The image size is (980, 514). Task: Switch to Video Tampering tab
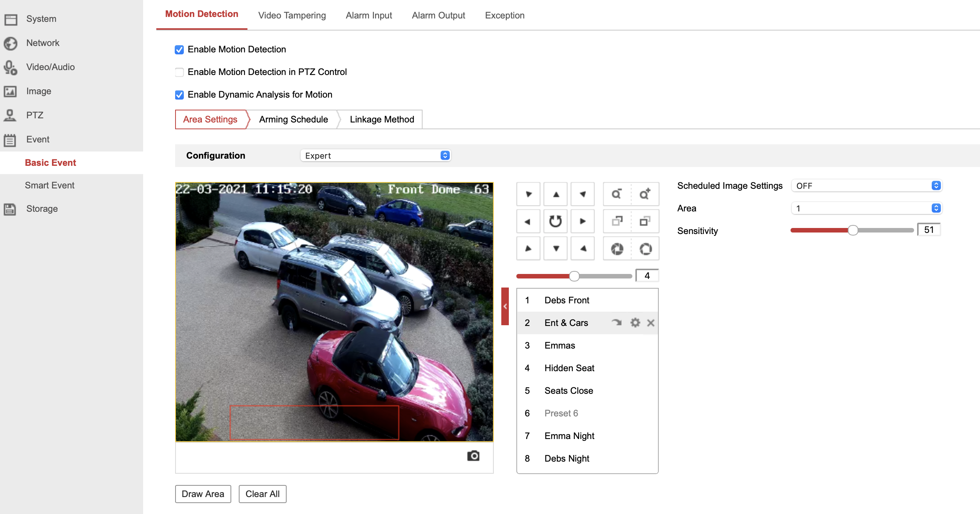(292, 15)
